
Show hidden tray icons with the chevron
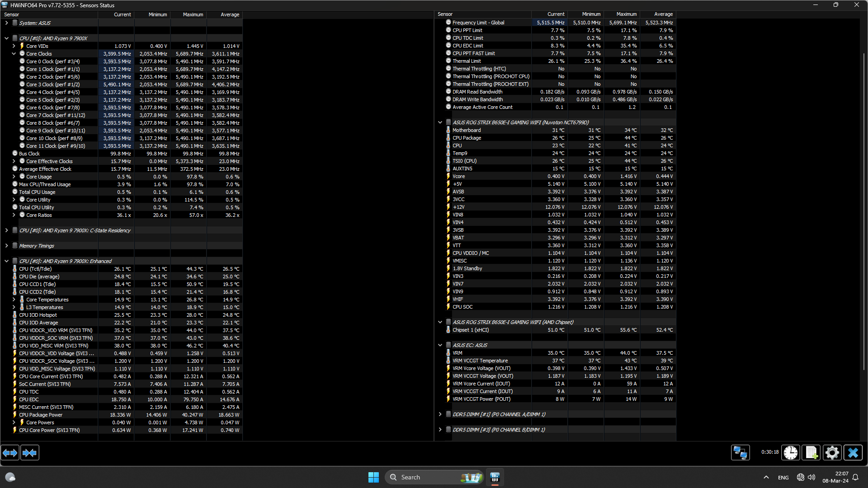coord(766,477)
